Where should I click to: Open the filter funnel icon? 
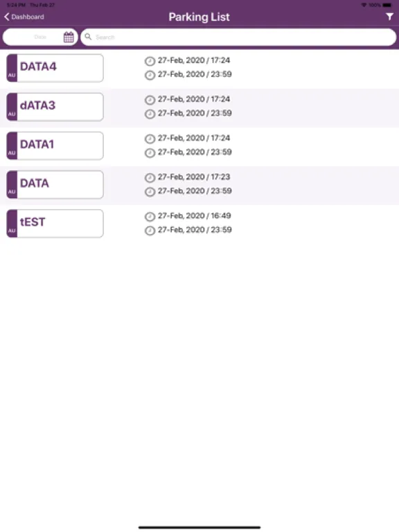[389, 17]
